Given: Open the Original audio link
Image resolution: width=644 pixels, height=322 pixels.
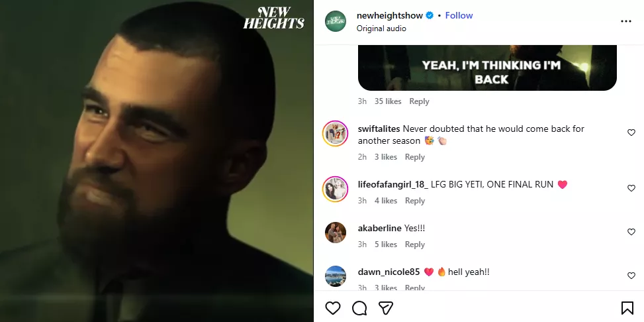Looking at the screenshot, I should point(381,28).
